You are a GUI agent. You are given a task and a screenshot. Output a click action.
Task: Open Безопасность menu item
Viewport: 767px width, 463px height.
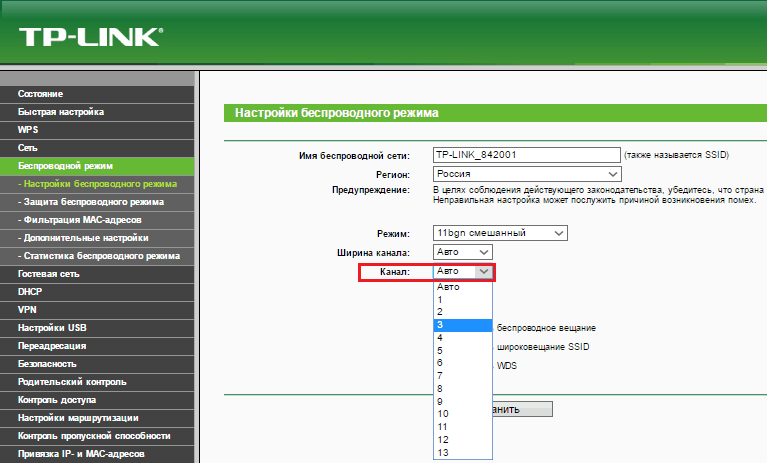coord(97,364)
